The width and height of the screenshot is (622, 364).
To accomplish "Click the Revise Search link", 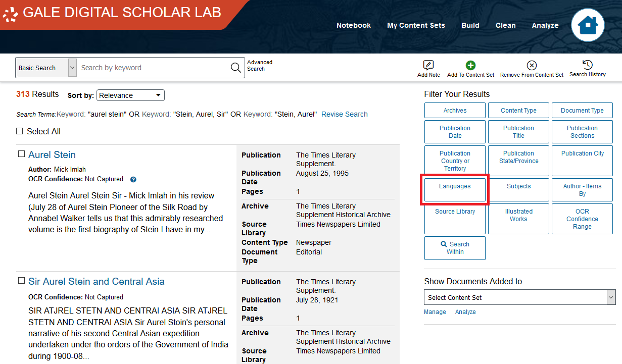I will coord(344,114).
